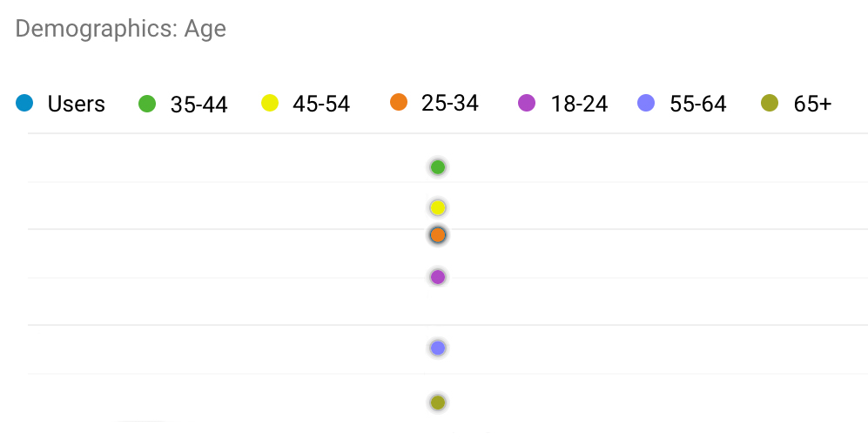Click the periwinkle 55-64 legend dot
The width and height of the screenshot is (868, 447).
click(646, 104)
